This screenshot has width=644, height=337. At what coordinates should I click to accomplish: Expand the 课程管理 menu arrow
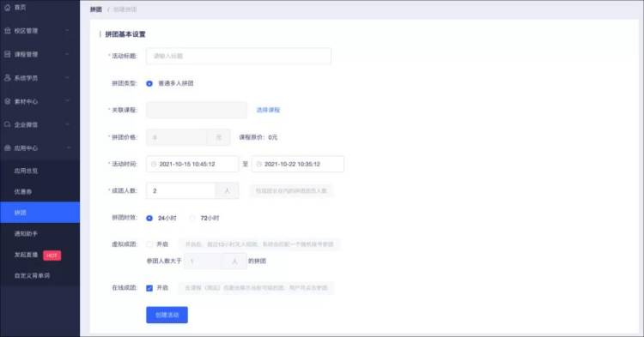[x=67, y=54]
